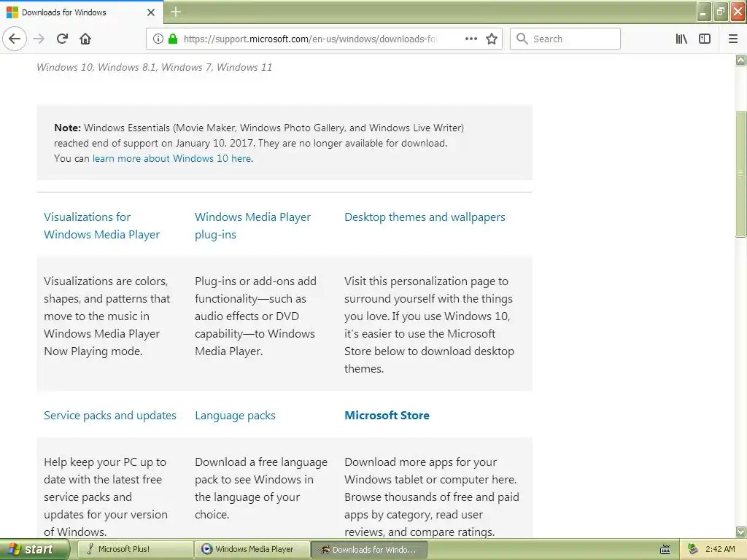Switch to Windows Media Player taskbar window
This screenshot has width=747, height=560.
252,549
